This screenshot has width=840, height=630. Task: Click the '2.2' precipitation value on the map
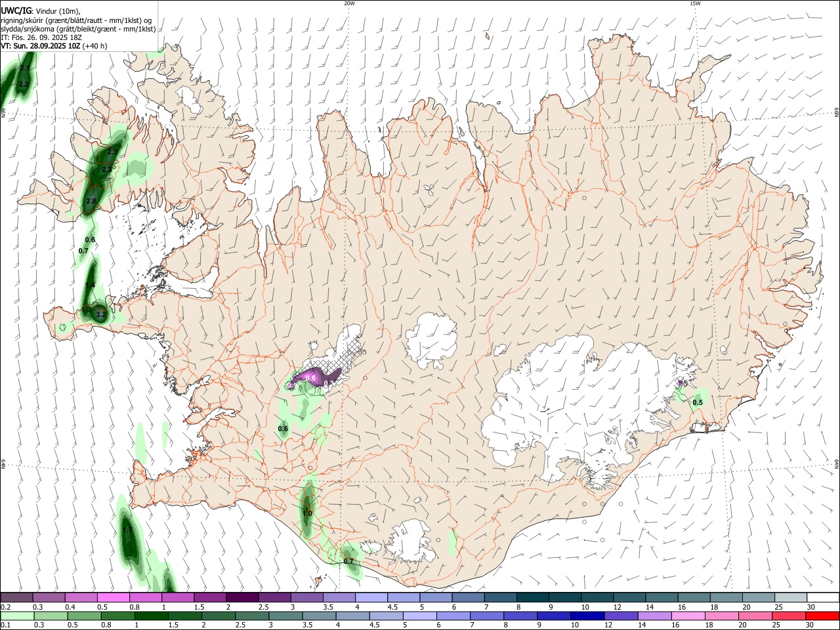(x=24, y=85)
